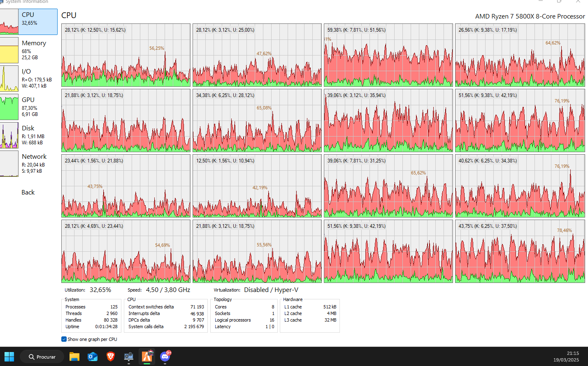The image size is (588, 366).
Task: Launch File Explorer from the taskbar
Action: pos(74,357)
